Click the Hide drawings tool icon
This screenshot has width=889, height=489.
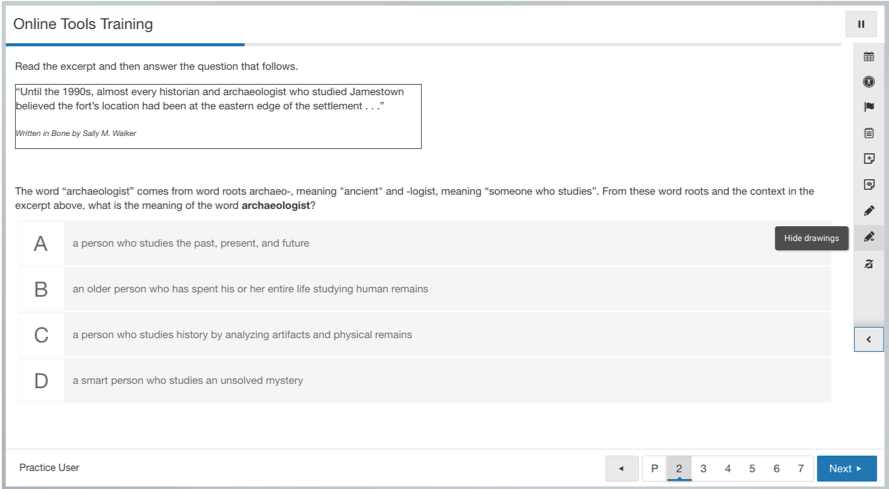[869, 238]
